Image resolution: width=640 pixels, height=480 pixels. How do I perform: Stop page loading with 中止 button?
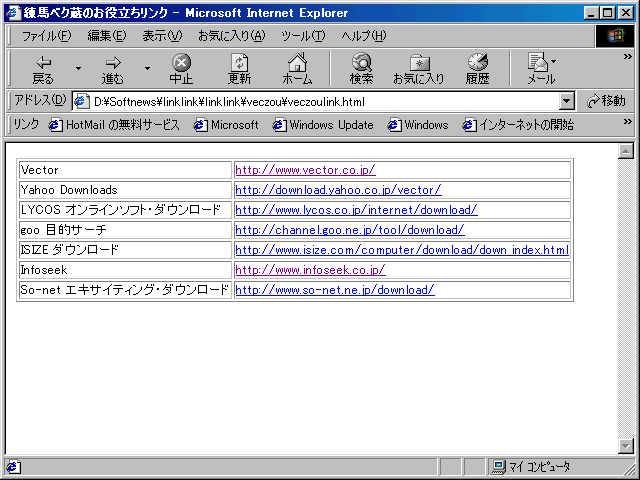point(181,69)
